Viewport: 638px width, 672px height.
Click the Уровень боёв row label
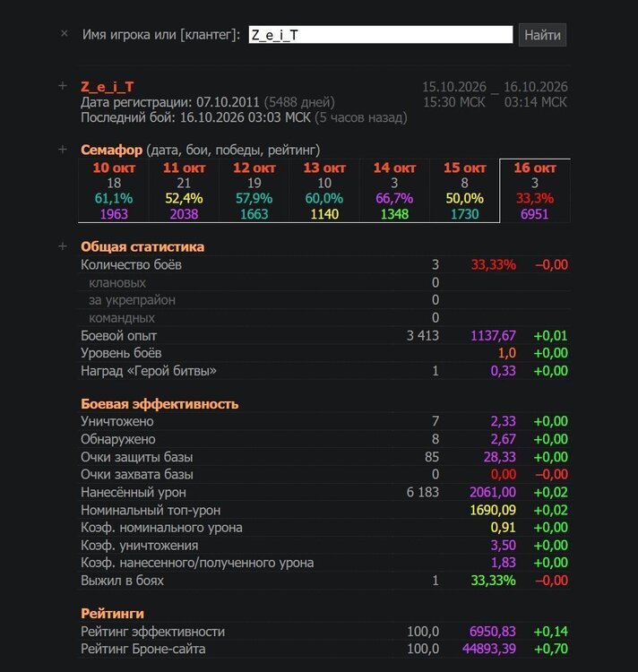121,353
